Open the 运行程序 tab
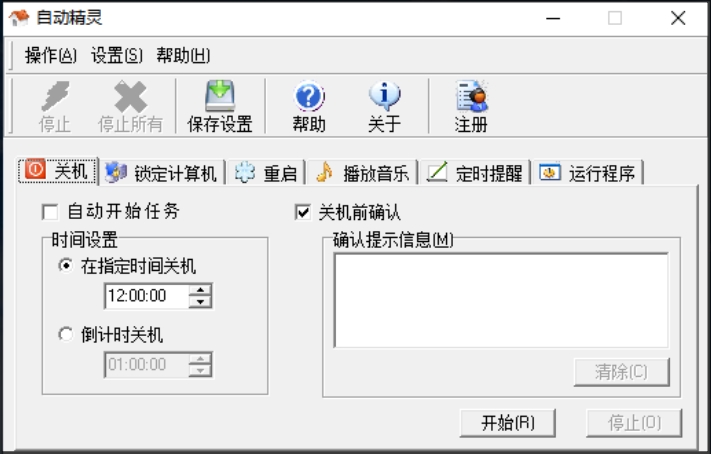 coord(588,173)
